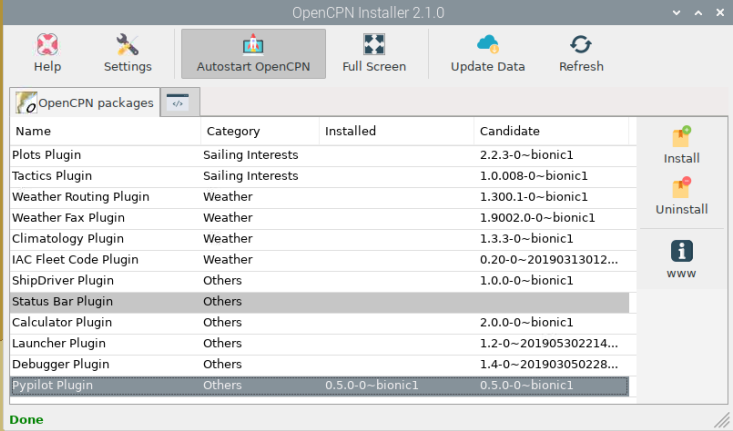Screen dimensions: 733x431
Task: Click candidate version 2.0.0-0~bionic1
Action: (526, 323)
